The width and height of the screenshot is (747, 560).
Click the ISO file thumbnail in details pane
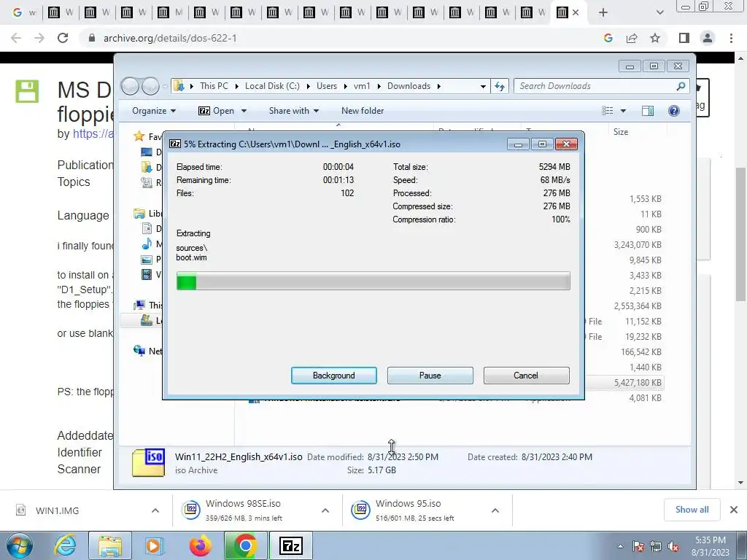(x=149, y=462)
